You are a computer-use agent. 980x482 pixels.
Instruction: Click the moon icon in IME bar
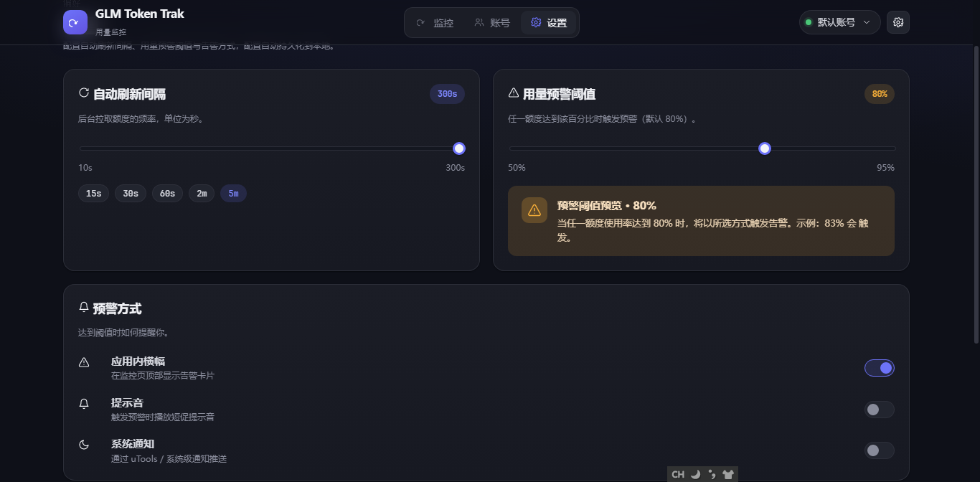695,474
